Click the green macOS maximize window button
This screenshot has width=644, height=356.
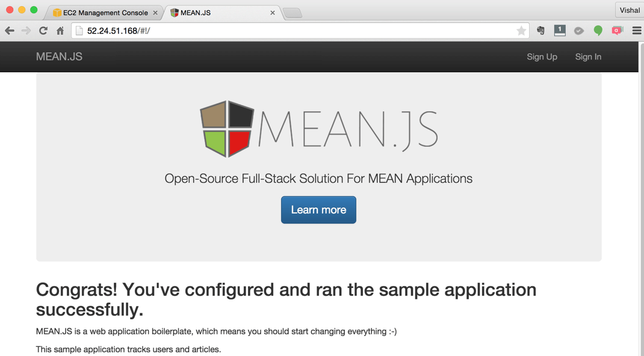34,10
